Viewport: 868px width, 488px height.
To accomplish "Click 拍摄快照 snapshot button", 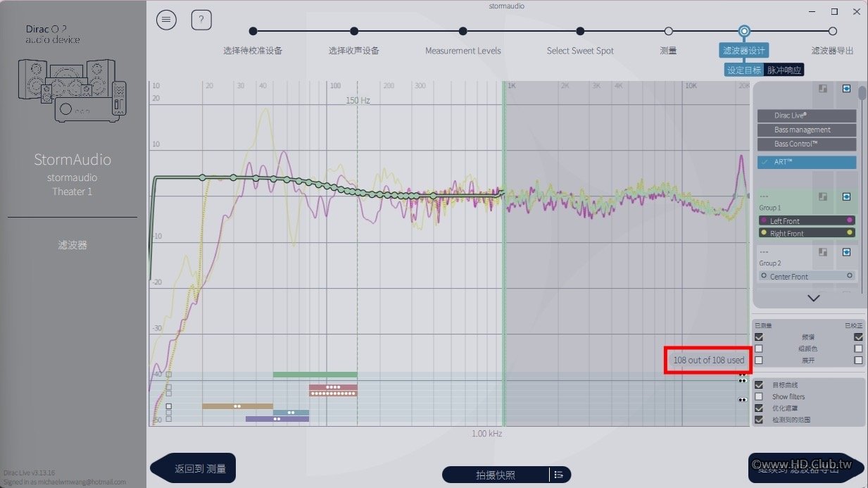I will [496, 475].
